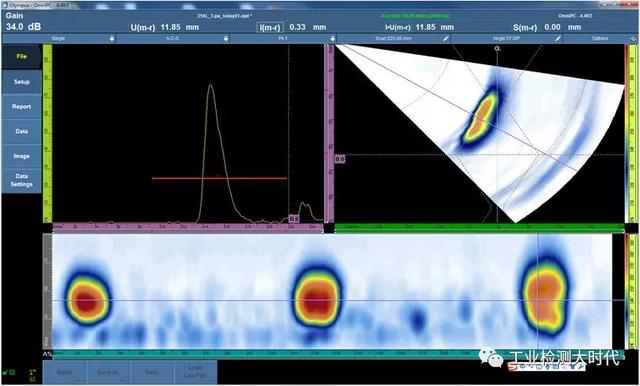Click the Data sidebar button
Screen dimensions: 640x386
point(22,131)
